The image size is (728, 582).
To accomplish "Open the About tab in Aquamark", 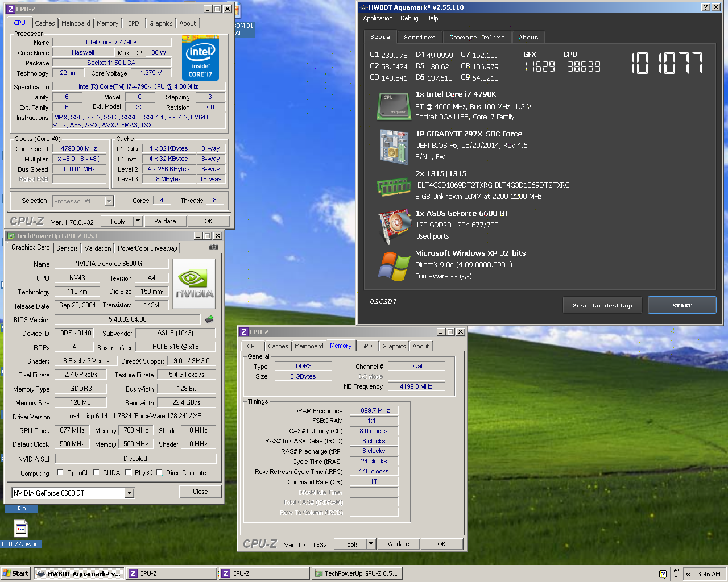I will pyautogui.click(x=528, y=37).
